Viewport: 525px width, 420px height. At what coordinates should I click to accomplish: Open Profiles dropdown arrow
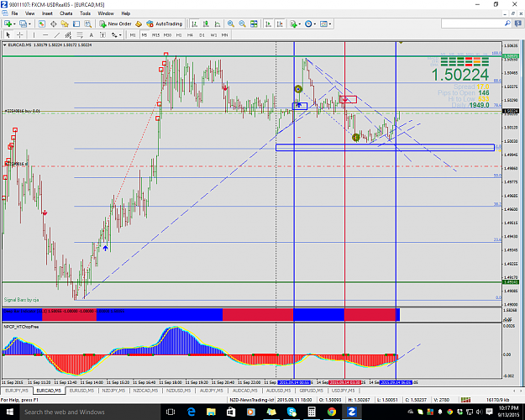[x=29, y=24]
